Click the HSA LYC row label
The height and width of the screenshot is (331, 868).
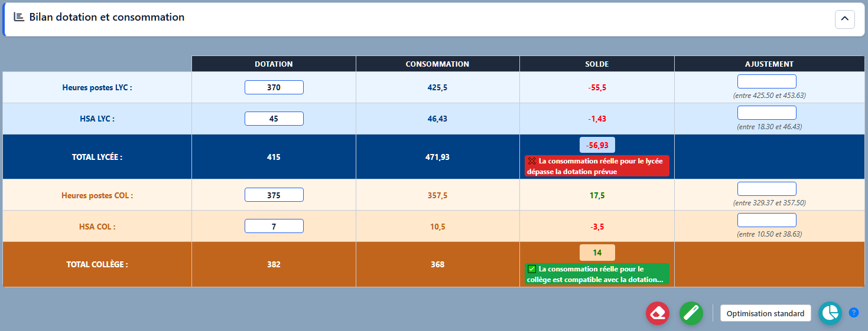(x=97, y=119)
